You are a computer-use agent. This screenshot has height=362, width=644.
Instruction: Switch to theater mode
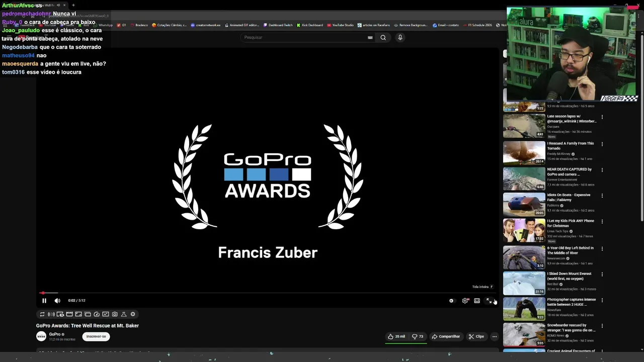477,301
